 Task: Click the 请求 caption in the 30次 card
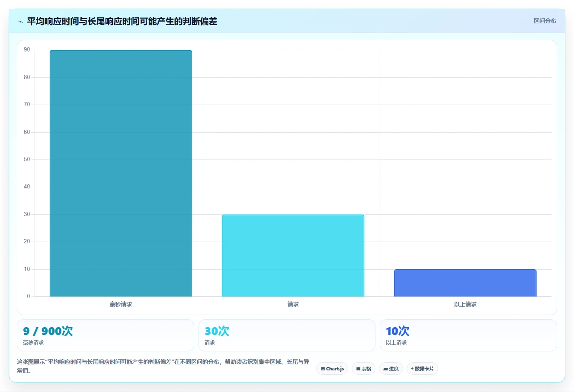coord(210,343)
